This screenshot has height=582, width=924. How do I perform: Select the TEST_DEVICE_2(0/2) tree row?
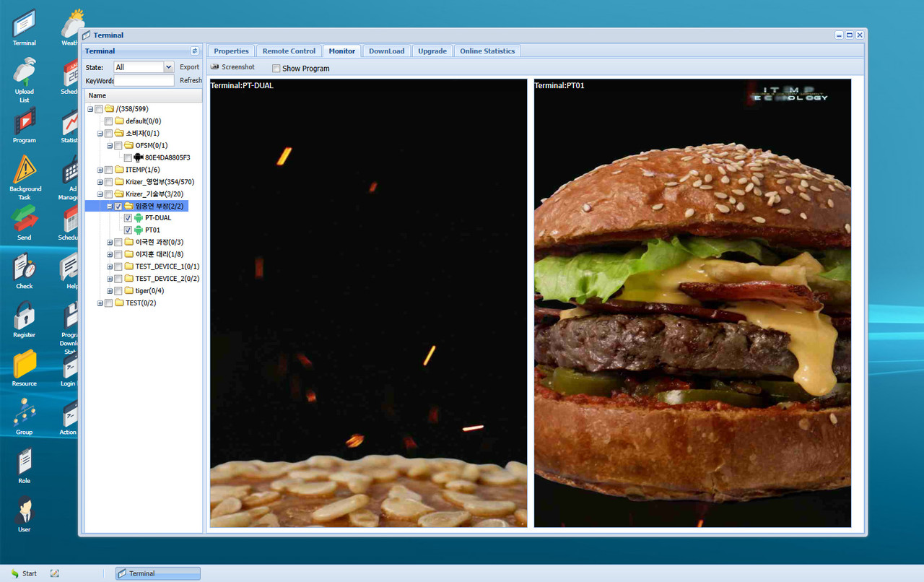click(x=144, y=278)
